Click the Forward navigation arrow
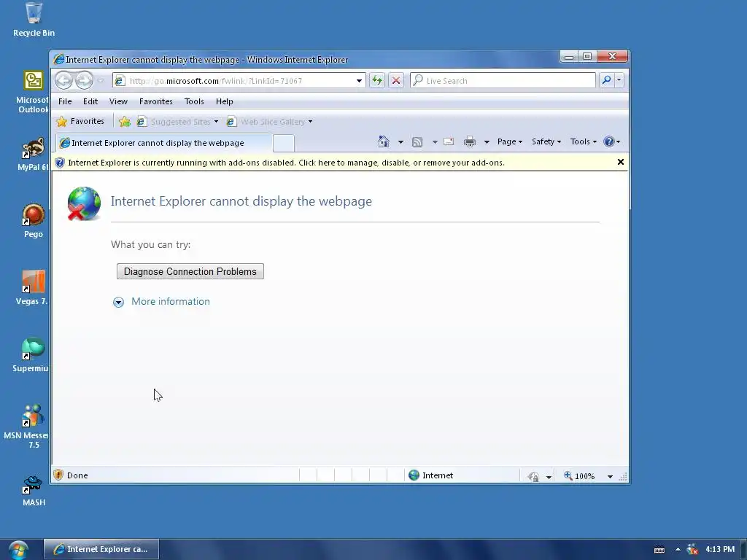 [x=84, y=80]
